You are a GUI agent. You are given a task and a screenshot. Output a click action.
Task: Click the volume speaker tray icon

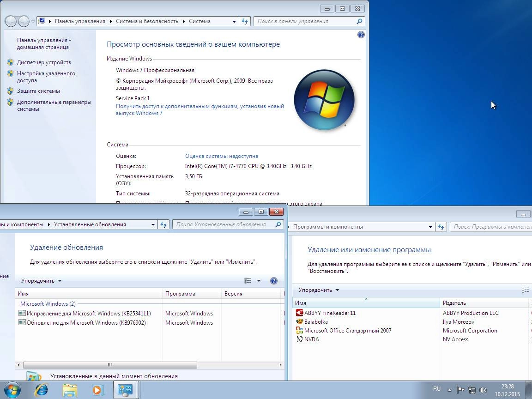(483, 390)
